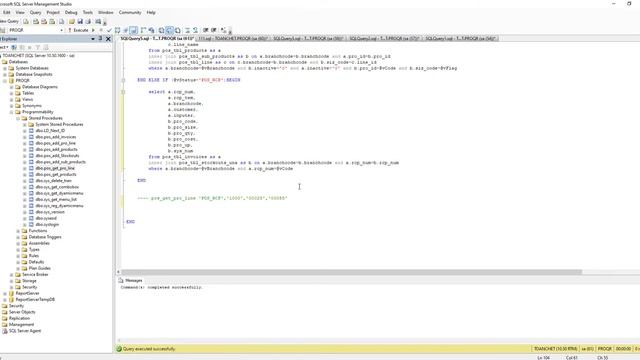The height and width of the screenshot is (360, 640).
Task: Select the Database Triggers folder
Action: click(x=45, y=237)
